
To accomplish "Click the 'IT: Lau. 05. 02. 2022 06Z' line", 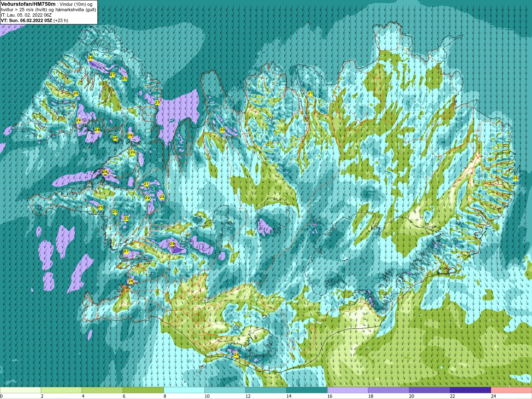I will pos(26,15).
